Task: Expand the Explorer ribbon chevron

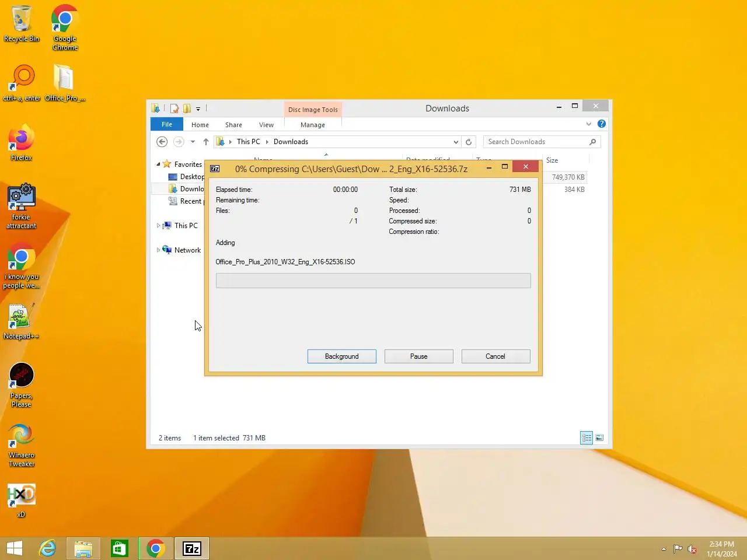Action: point(588,124)
